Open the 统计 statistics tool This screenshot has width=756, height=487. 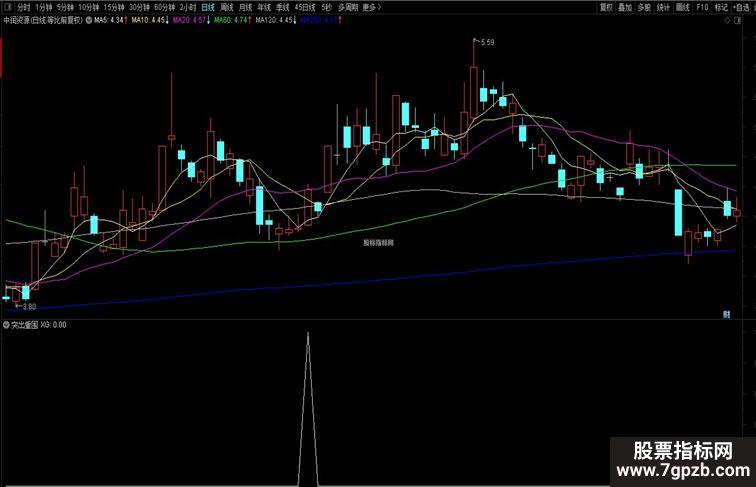coord(663,7)
